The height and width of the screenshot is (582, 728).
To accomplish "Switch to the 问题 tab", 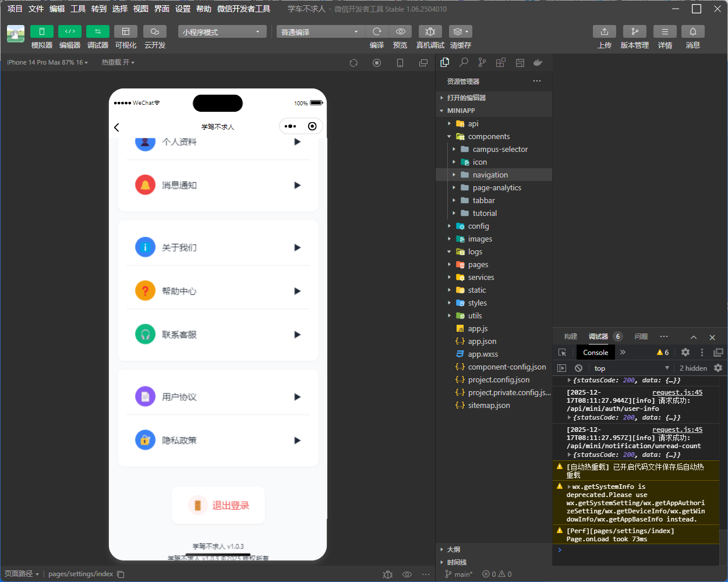I will coord(641,336).
